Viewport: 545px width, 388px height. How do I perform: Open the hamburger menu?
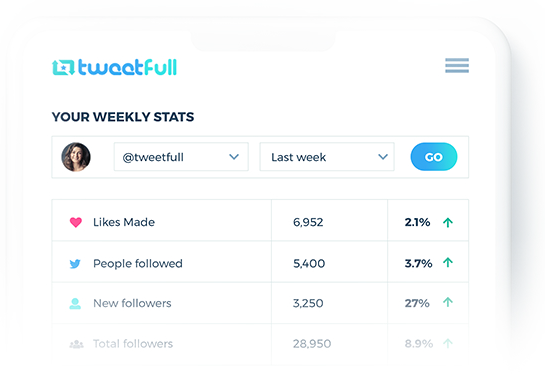457,65
